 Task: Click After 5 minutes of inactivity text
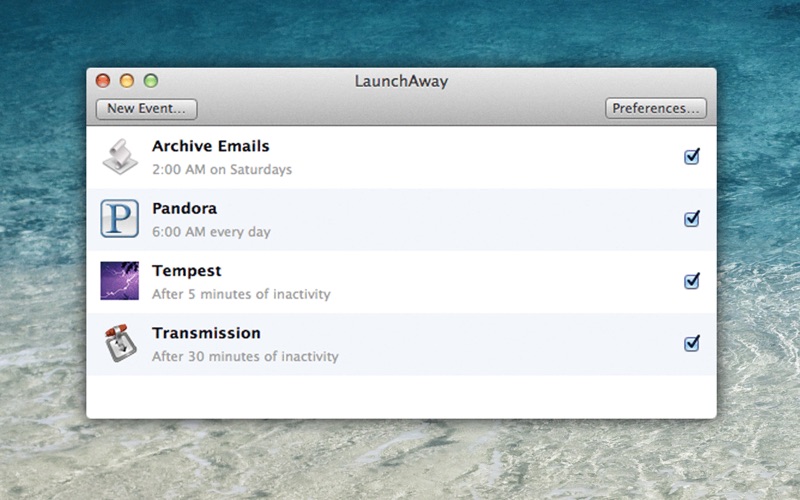(241, 294)
